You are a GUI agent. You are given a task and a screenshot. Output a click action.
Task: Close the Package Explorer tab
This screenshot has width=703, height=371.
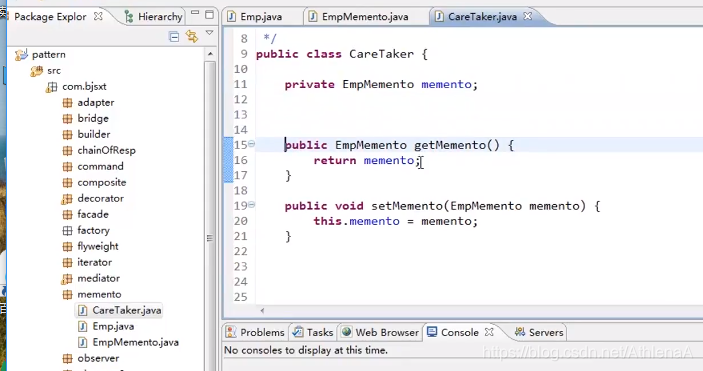click(98, 16)
